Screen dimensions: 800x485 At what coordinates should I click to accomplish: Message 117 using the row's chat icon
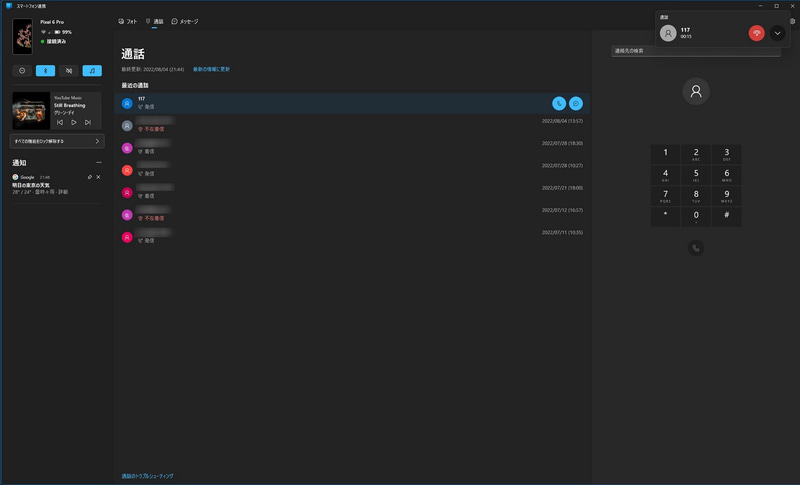(576, 104)
